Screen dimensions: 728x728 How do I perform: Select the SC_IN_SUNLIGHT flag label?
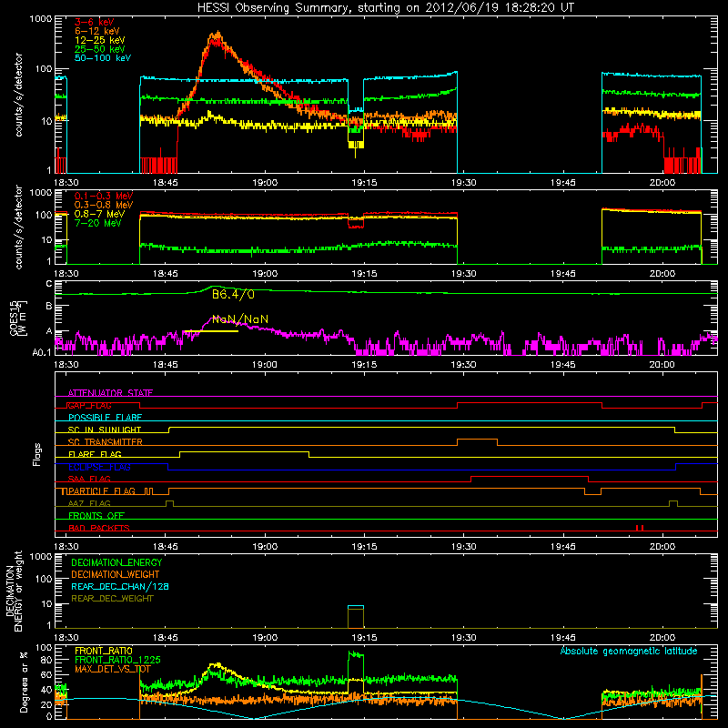[x=105, y=430]
